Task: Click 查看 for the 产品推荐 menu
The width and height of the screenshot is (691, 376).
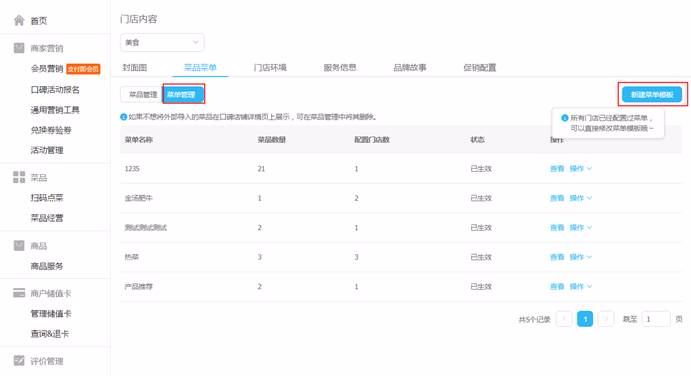Action: [557, 287]
